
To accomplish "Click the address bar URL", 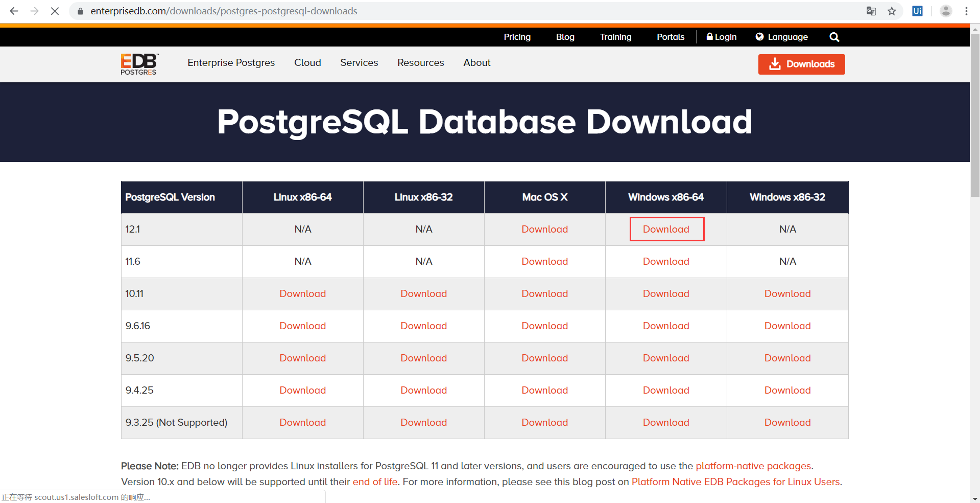I will (x=224, y=11).
